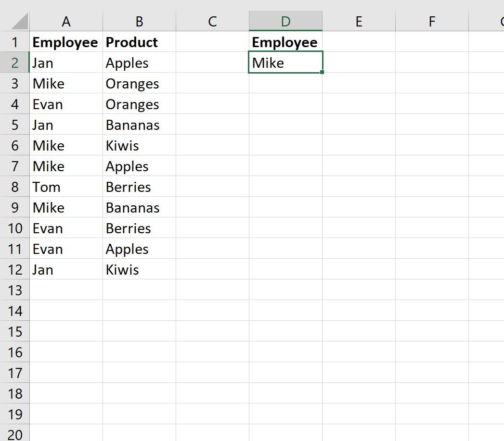Select the Product header cell B1
The width and height of the screenshot is (504, 441).
139,42
